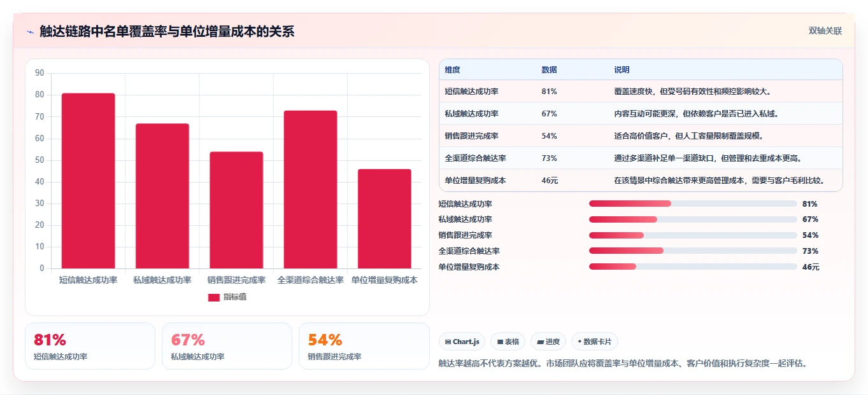Viewport: 868px width, 395px height.
Task: Click the page title 触达链路中名单覆盖率
Action: (x=167, y=32)
